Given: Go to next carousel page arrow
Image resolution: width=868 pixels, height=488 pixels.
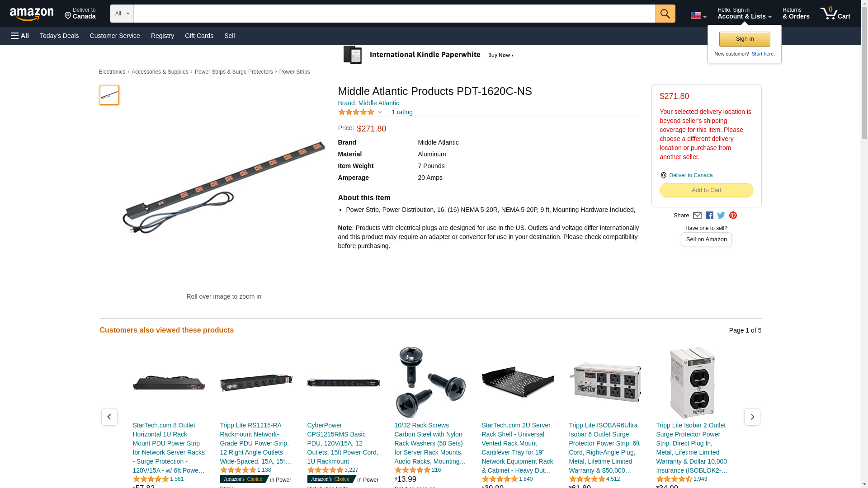Looking at the screenshot, I should pyautogui.click(x=752, y=417).
